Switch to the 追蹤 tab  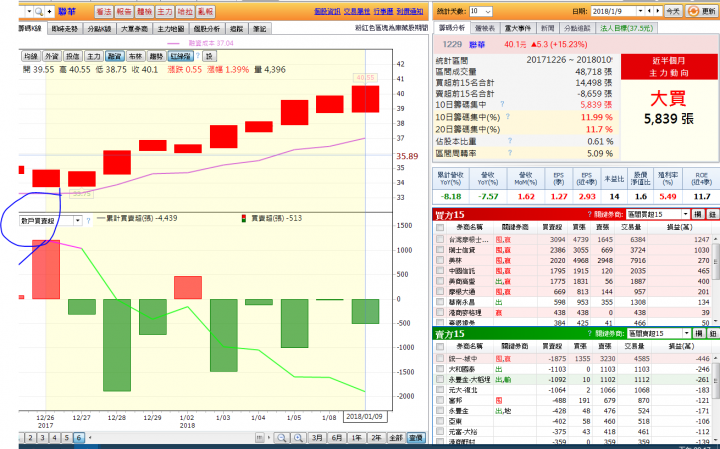pos(237,28)
